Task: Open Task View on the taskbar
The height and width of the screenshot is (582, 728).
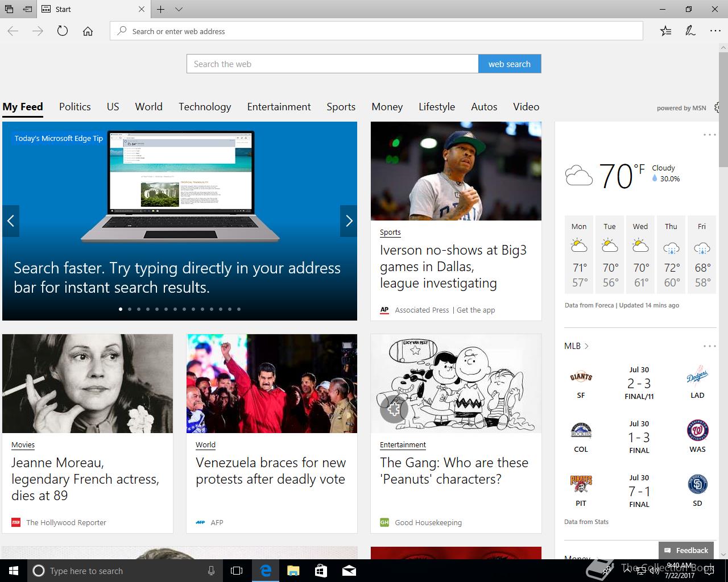Action: click(x=237, y=571)
